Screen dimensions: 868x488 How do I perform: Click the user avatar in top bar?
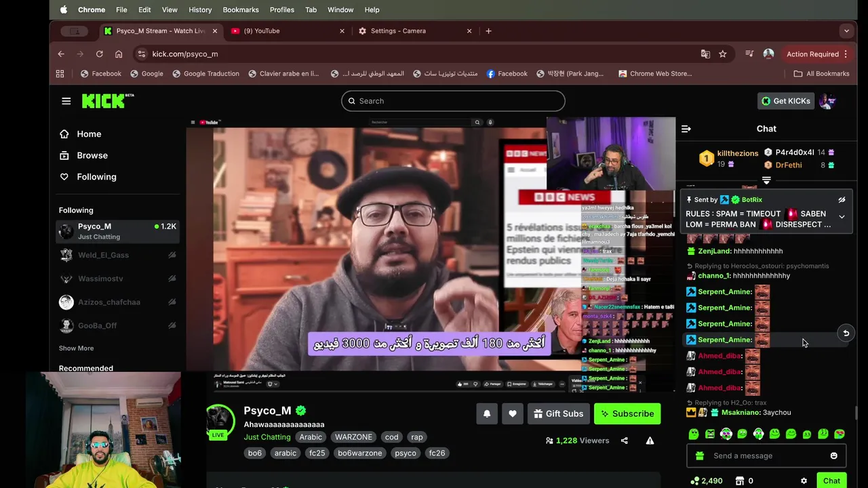[827, 101]
